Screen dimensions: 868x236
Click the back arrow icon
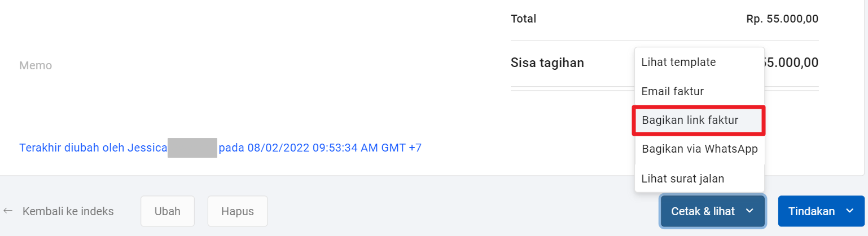tap(8, 211)
